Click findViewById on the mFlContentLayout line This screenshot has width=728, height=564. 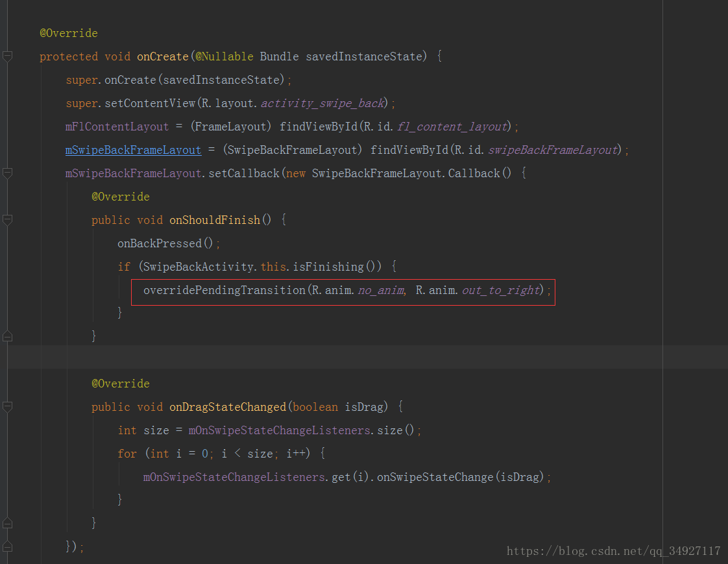[x=319, y=127]
